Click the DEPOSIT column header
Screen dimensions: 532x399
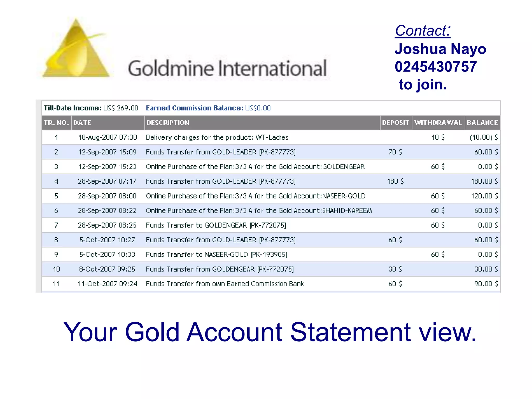pos(396,123)
